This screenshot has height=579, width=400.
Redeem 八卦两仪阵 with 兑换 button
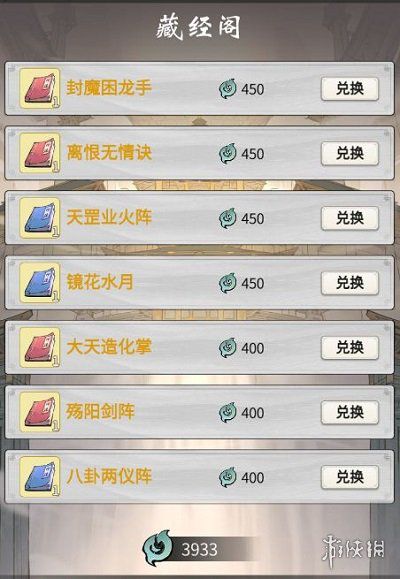click(350, 477)
